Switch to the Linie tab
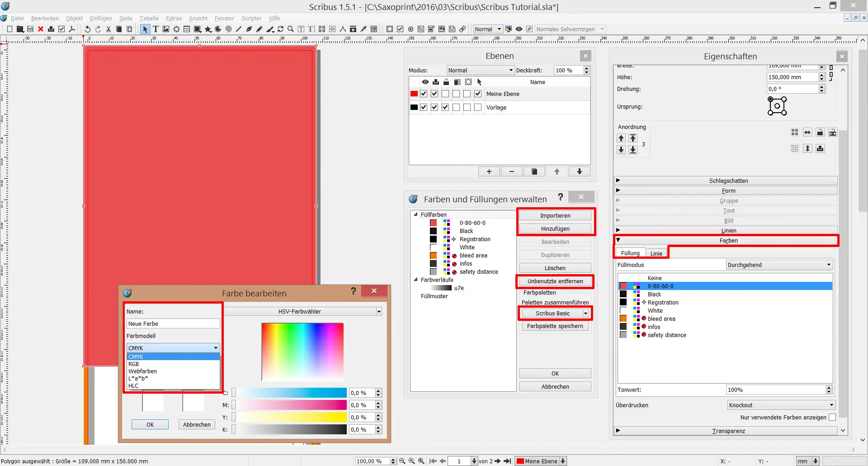868x466 pixels. point(656,253)
